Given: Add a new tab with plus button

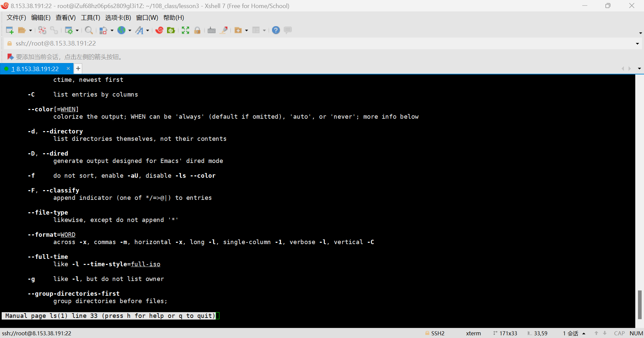Looking at the screenshot, I should pyautogui.click(x=78, y=69).
